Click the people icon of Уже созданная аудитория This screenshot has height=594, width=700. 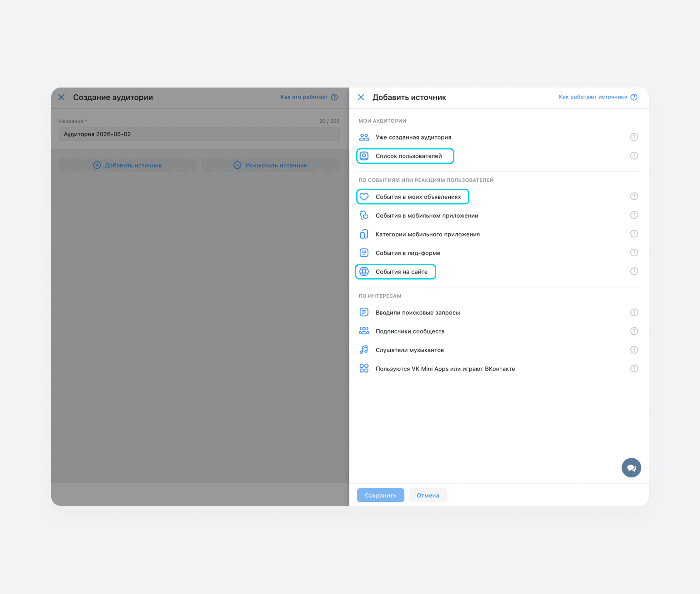(x=364, y=137)
